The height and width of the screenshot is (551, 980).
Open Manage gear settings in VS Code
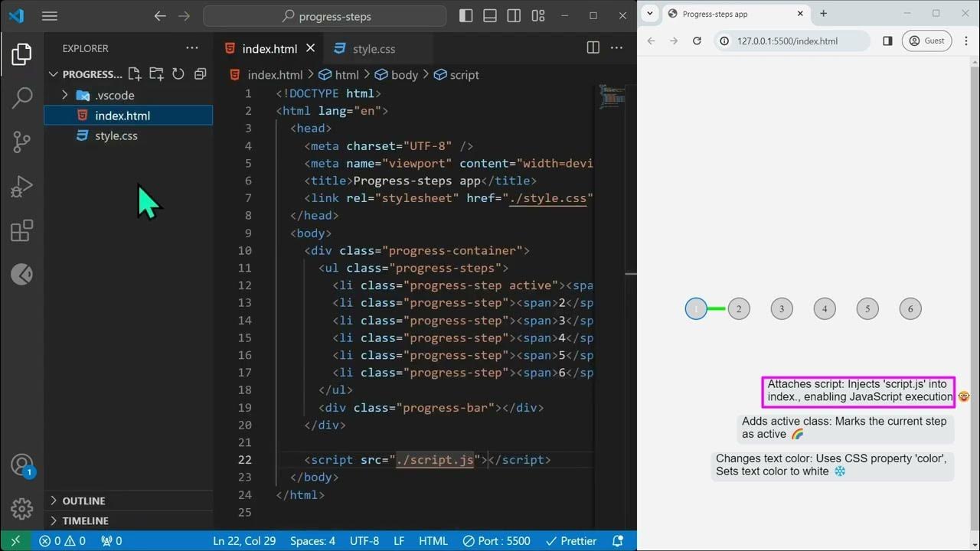click(21, 508)
